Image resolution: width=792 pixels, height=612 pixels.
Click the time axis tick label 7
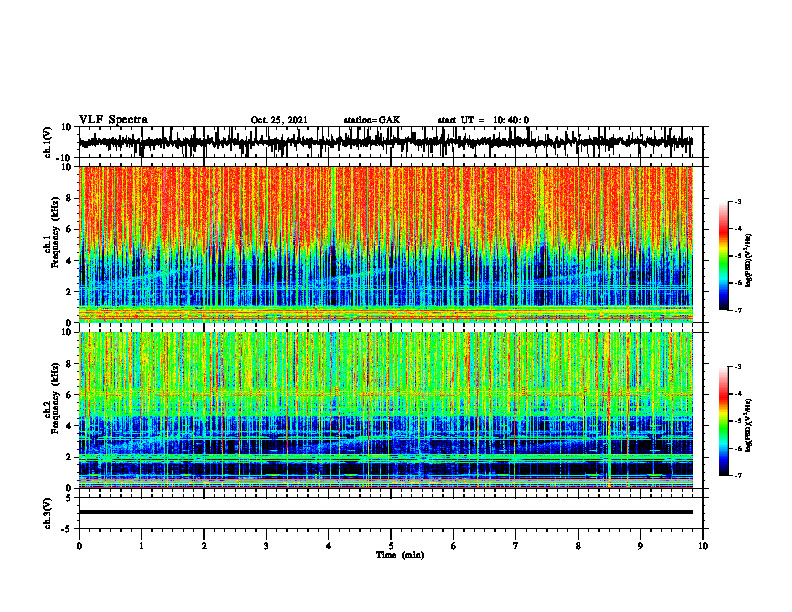pyautogui.click(x=516, y=546)
